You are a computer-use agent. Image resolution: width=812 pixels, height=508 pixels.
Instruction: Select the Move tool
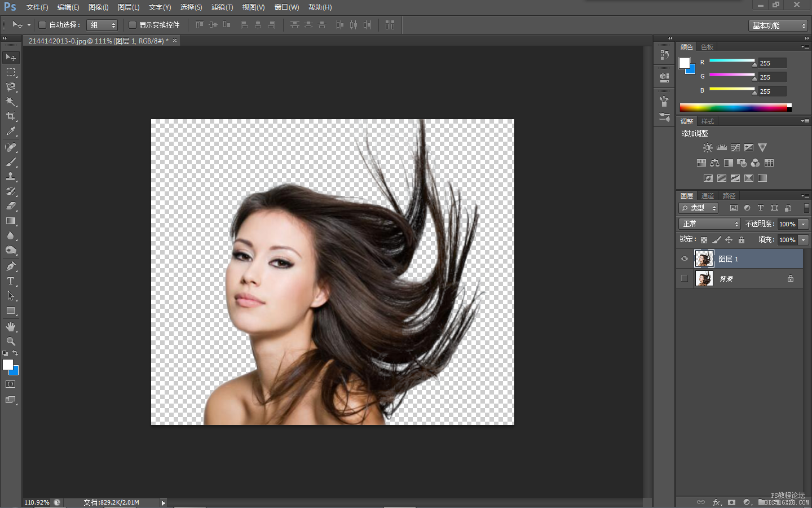[11, 58]
